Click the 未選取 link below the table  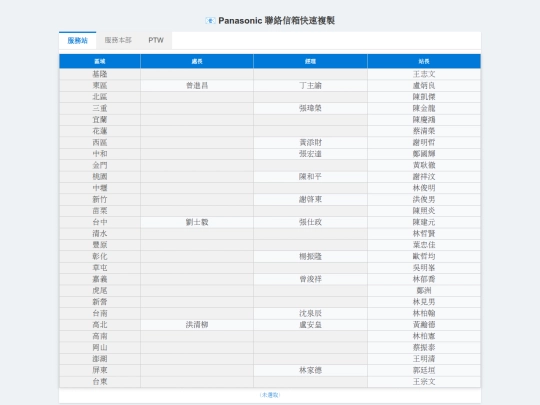270,395
